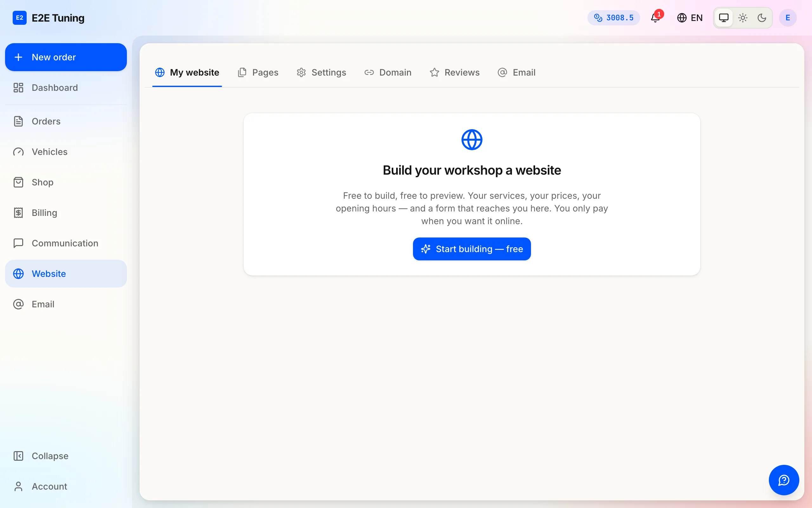Switch to dark theme moon icon
Screen dimensions: 812x508
(x=762, y=18)
